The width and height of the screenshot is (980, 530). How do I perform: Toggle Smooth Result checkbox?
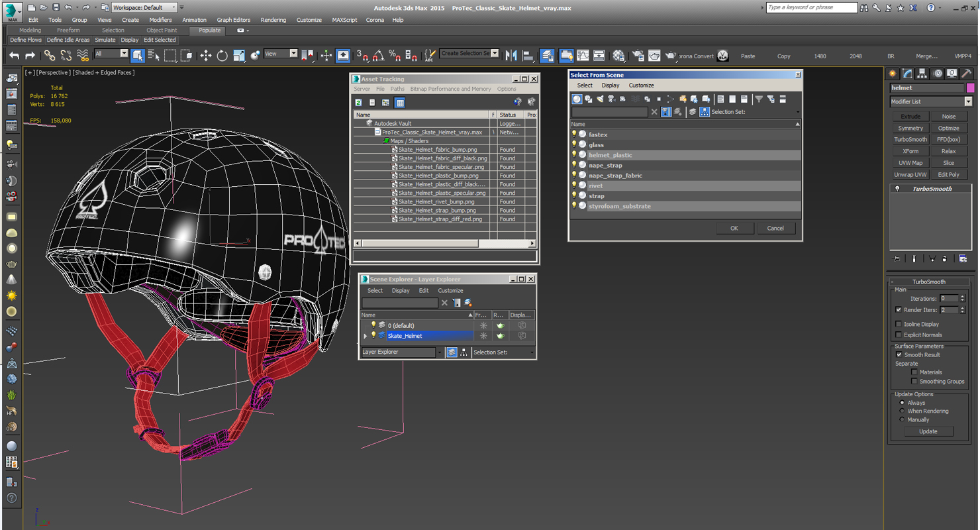899,354
